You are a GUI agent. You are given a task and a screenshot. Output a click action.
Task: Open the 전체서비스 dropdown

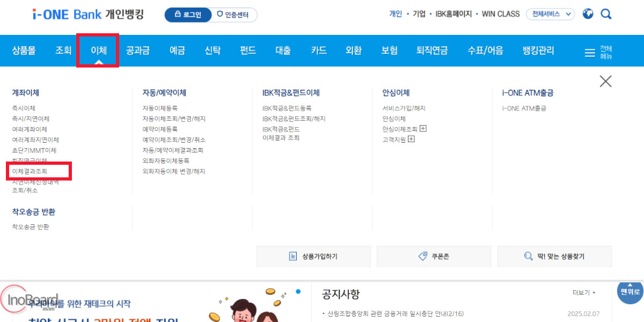[x=550, y=14]
